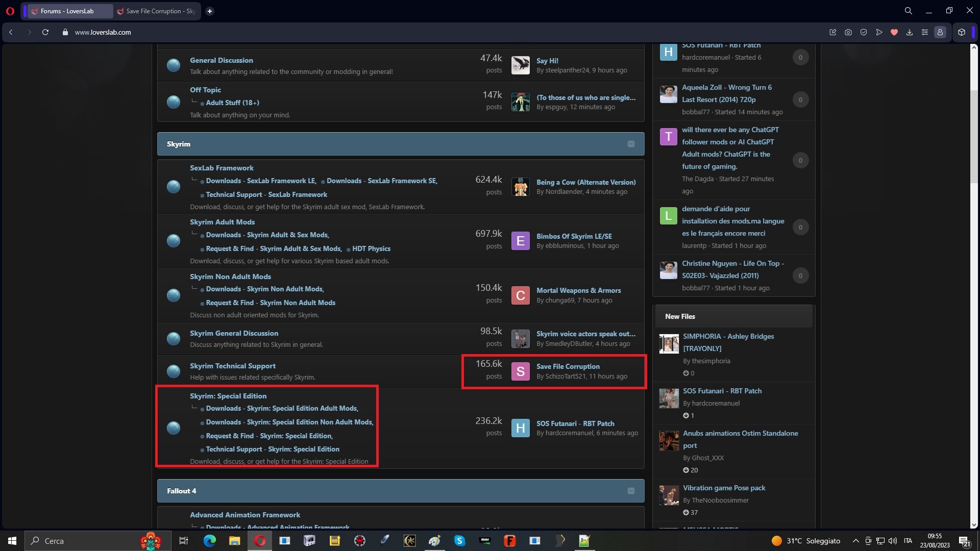Open Vibration game Pose pack file
The width and height of the screenshot is (980, 551).
click(724, 488)
